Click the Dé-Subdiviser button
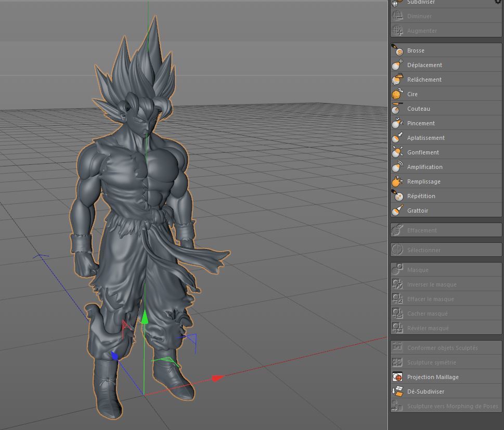Screen dimensions: 504x430 (446, 392)
